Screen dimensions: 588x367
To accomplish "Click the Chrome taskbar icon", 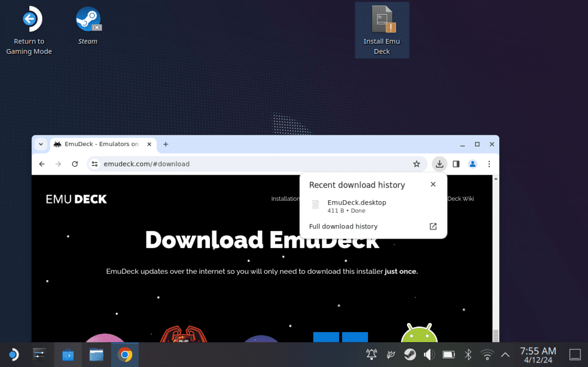I will pyautogui.click(x=125, y=355).
